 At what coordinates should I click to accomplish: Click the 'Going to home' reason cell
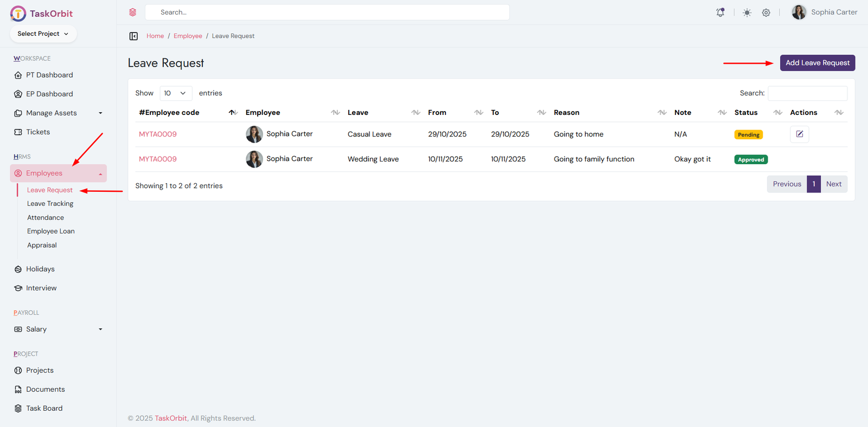[578, 134]
